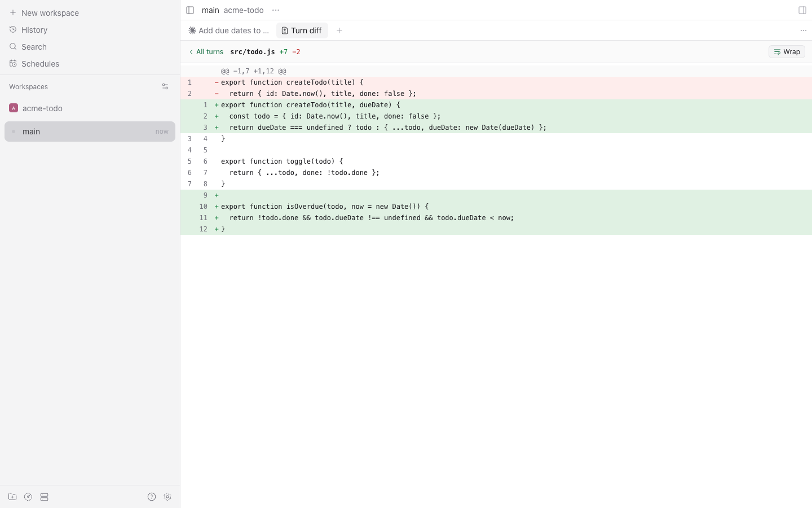Select the acme-todo workspace in the sidebar
The width and height of the screenshot is (812, 508).
90,108
